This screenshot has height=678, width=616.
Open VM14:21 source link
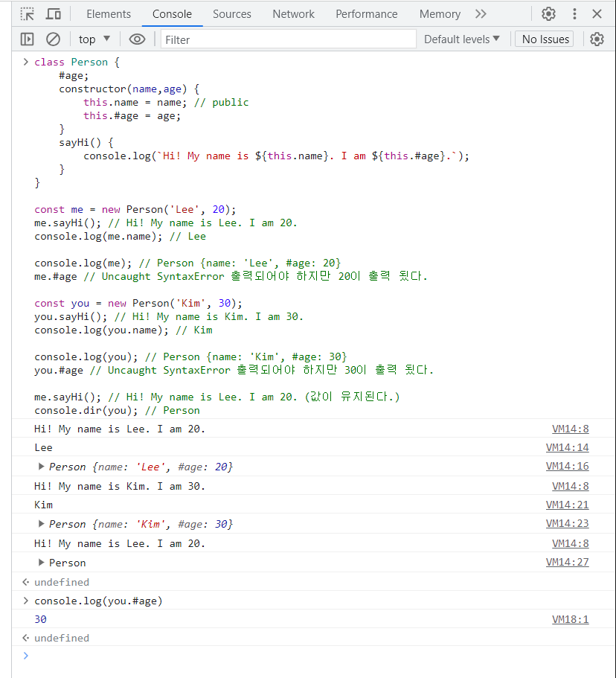tap(567, 505)
